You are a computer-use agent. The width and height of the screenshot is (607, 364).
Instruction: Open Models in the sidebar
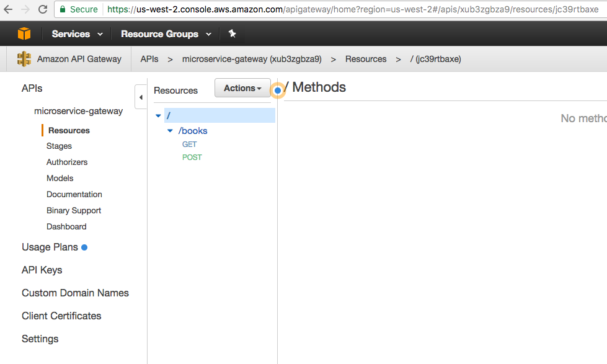click(x=60, y=178)
